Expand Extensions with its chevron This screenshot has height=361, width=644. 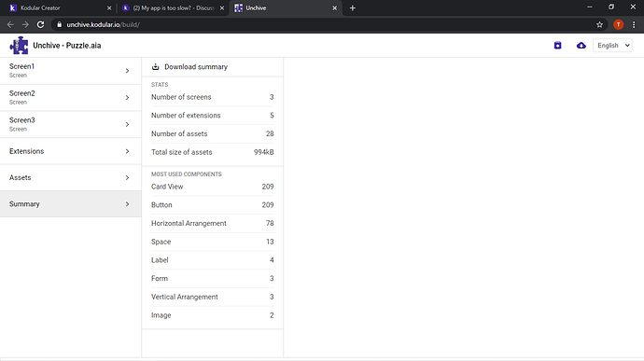pyautogui.click(x=127, y=151)
